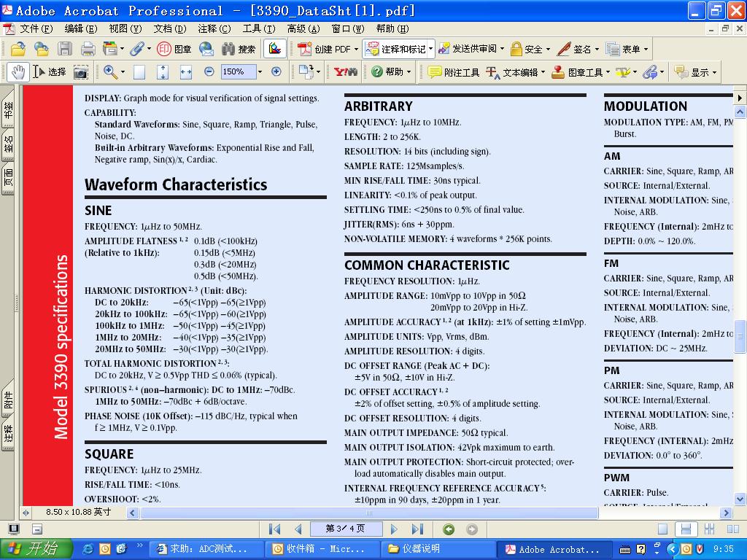The width and height of the screenshot is (747, 560).
Task: Click the vertical scrollbar down arrow
Action: 740,499
